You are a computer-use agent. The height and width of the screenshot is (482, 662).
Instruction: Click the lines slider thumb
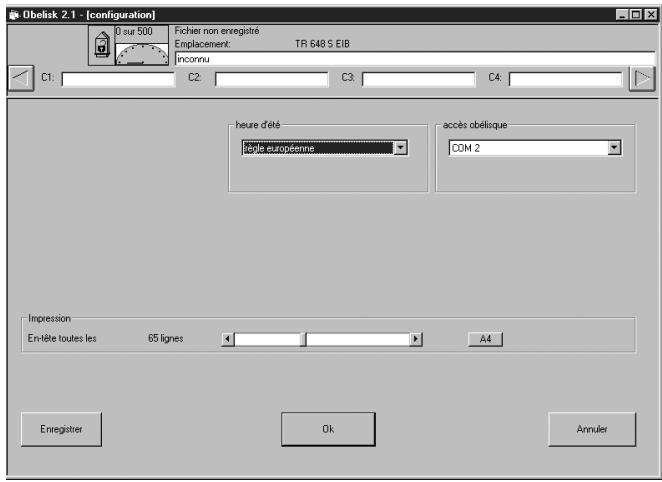pyautogui.click(x=303, y=339)
